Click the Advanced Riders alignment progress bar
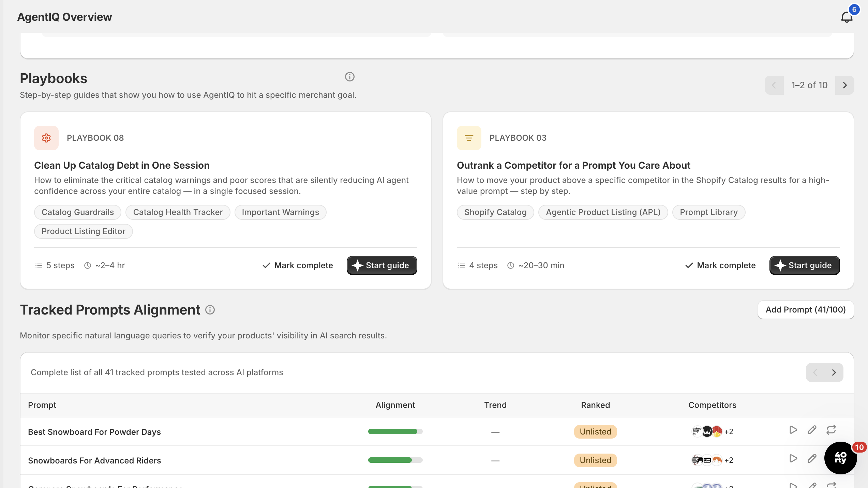The width and height of the screenshot is (868, 488). coord(395,460)
